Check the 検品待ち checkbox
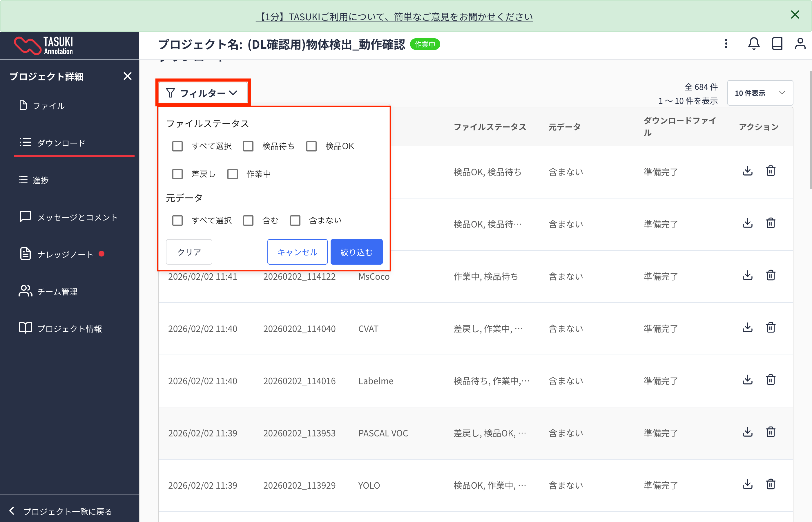 [248, 147]
